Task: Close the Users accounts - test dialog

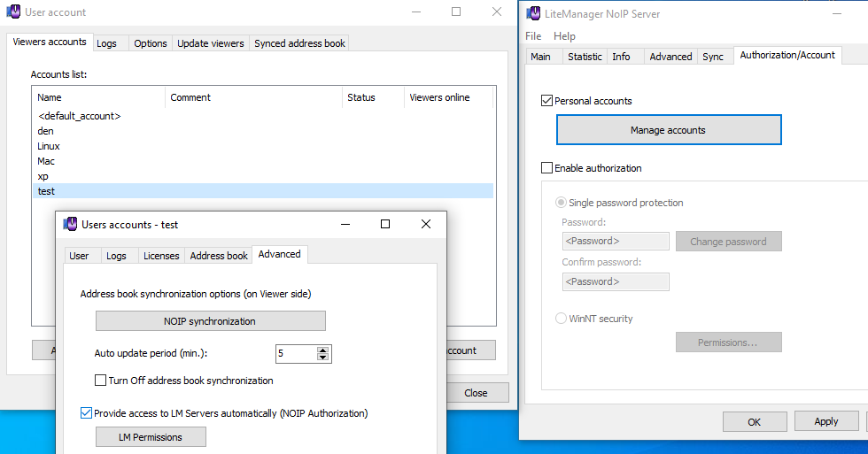Action: [426, 224]
